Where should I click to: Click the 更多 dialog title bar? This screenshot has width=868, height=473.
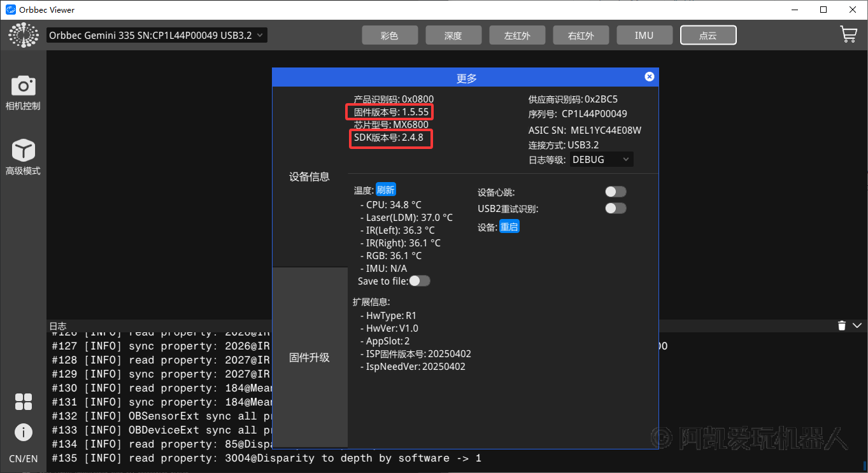466,77
